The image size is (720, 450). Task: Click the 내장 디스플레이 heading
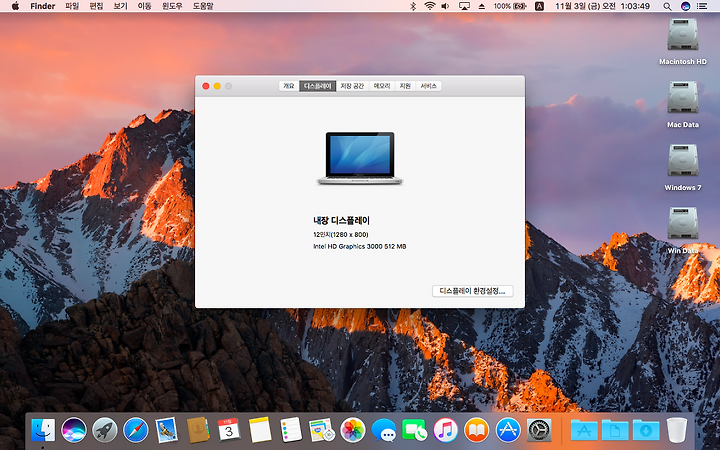click(341, 220)
